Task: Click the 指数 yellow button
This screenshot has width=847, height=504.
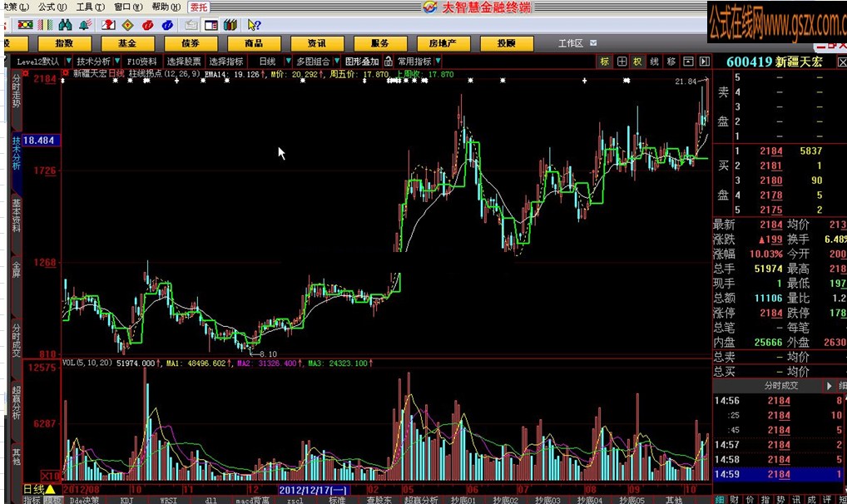Action: 64,43
